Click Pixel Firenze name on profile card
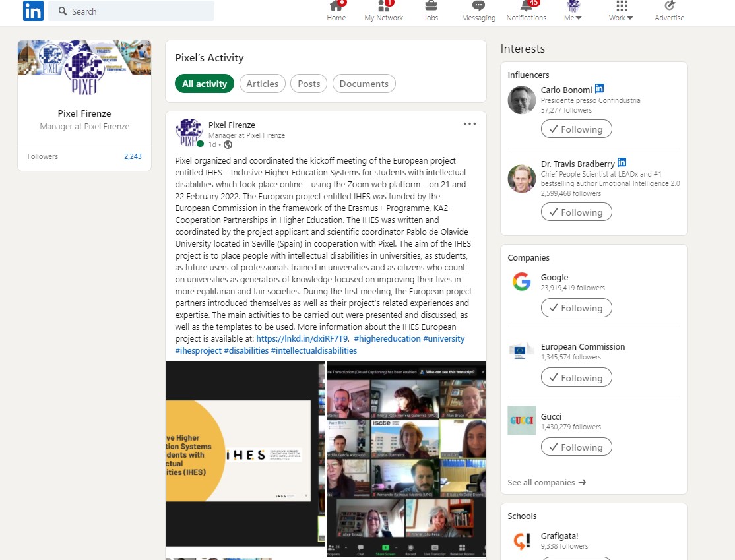Viewport: 735px width, 560px height. (x=84, y=113)
